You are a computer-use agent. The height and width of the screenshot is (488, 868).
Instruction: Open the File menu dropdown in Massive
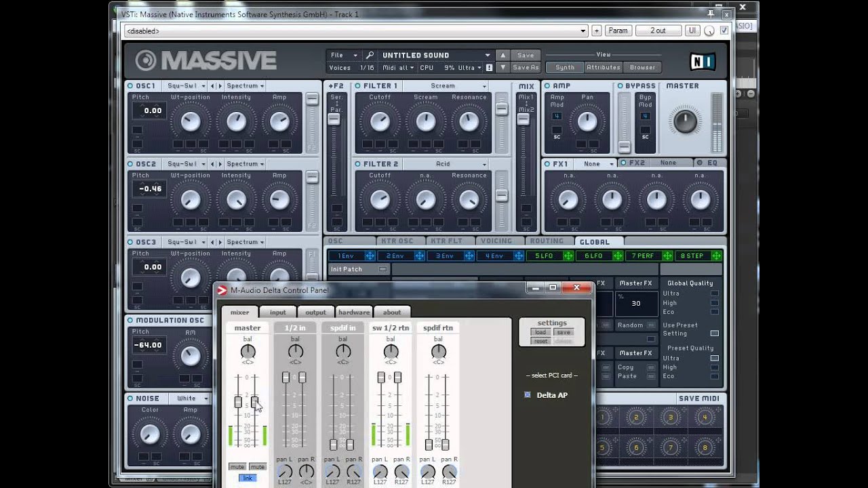[x=344, y=55]
